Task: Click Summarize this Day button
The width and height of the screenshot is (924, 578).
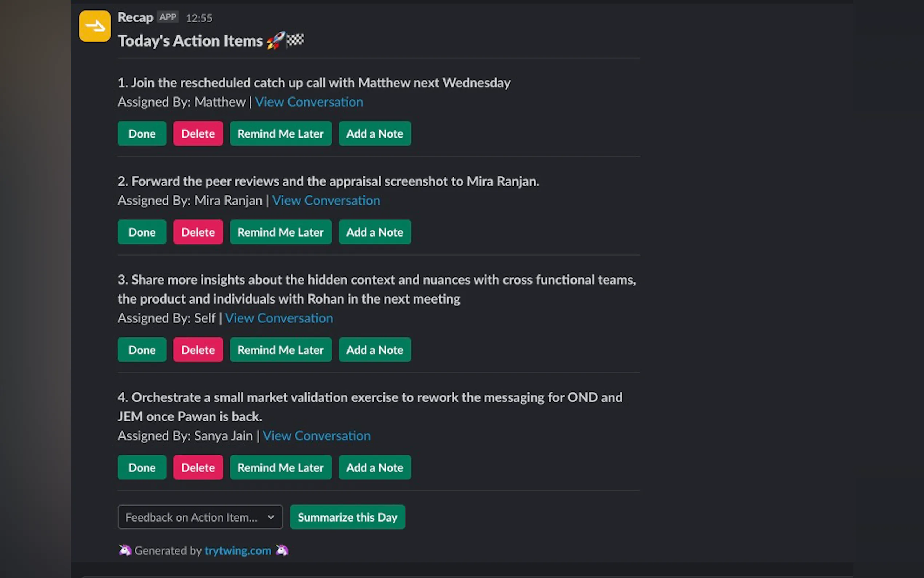Action: coord(347,517)
